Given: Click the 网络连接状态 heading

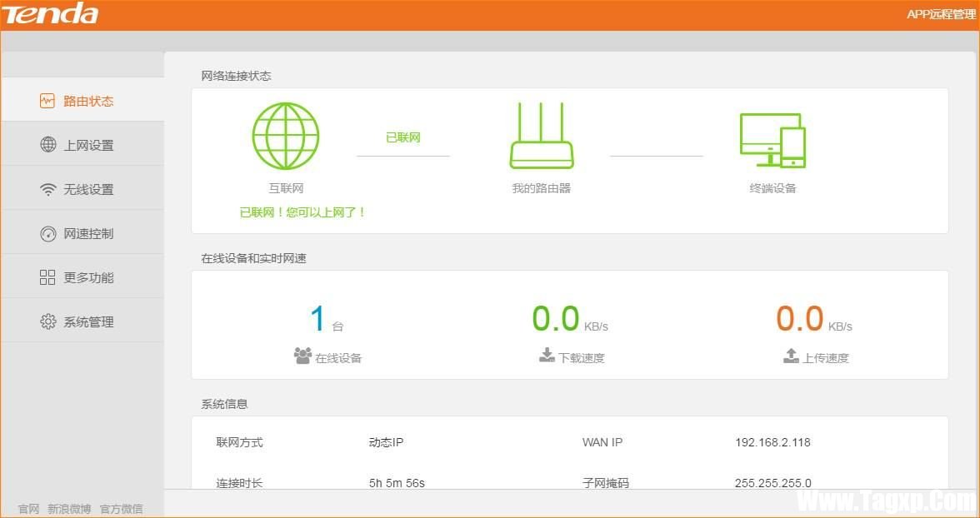Looking at the screenshot, I should tap(237, 77).
